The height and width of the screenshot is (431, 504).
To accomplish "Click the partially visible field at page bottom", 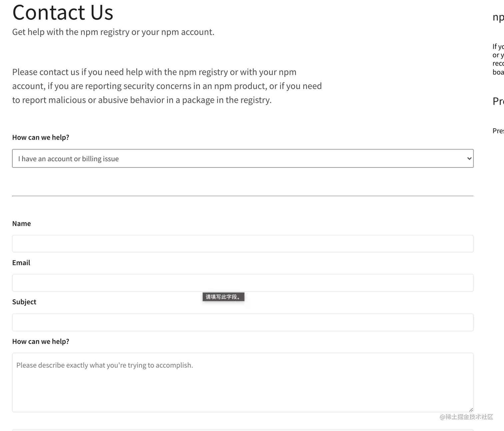I will [243, 430].
